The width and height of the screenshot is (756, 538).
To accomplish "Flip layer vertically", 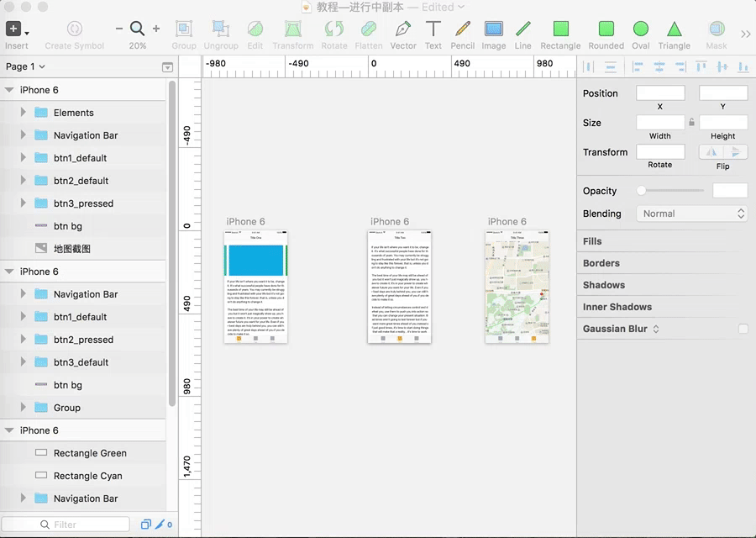I will 736,152.
